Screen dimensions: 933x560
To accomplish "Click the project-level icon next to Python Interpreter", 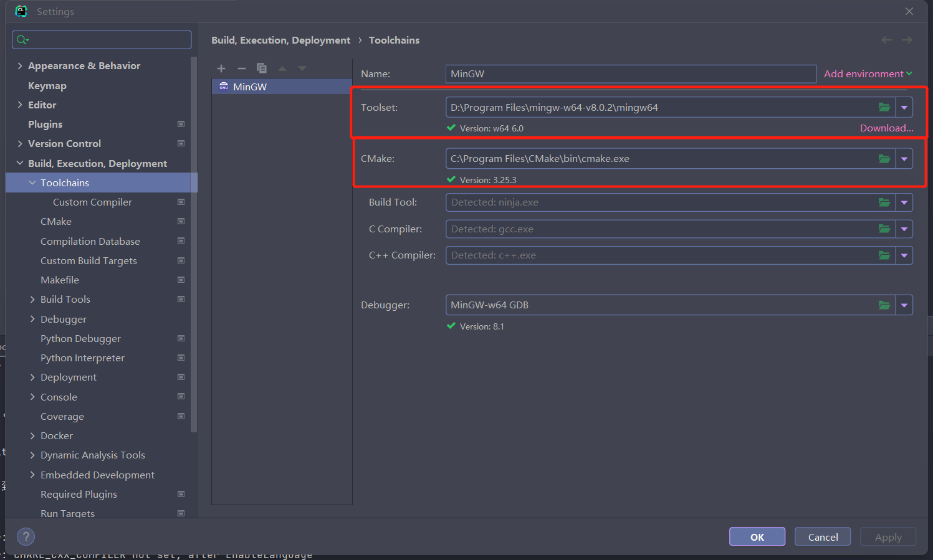I will [181, 358].
